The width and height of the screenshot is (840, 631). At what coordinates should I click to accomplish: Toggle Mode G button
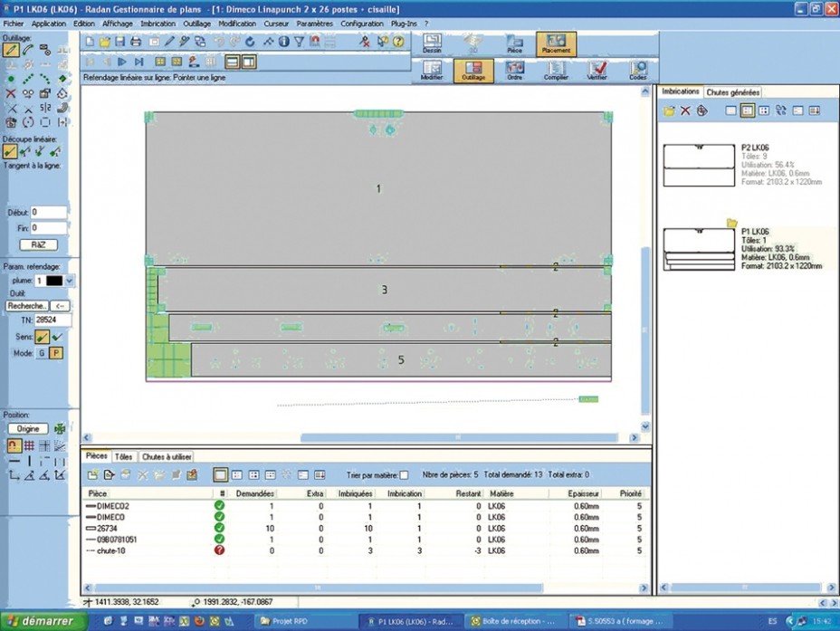[x=42, y=353]
